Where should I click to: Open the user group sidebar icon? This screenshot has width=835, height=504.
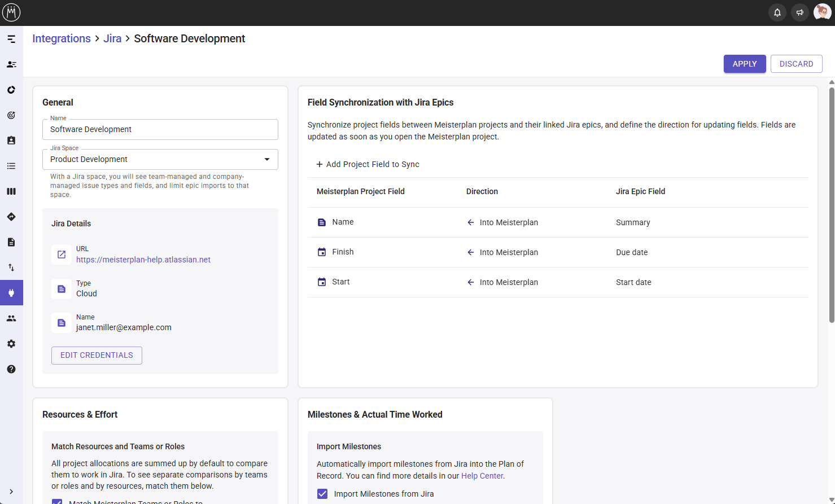(x=11, y=318)
